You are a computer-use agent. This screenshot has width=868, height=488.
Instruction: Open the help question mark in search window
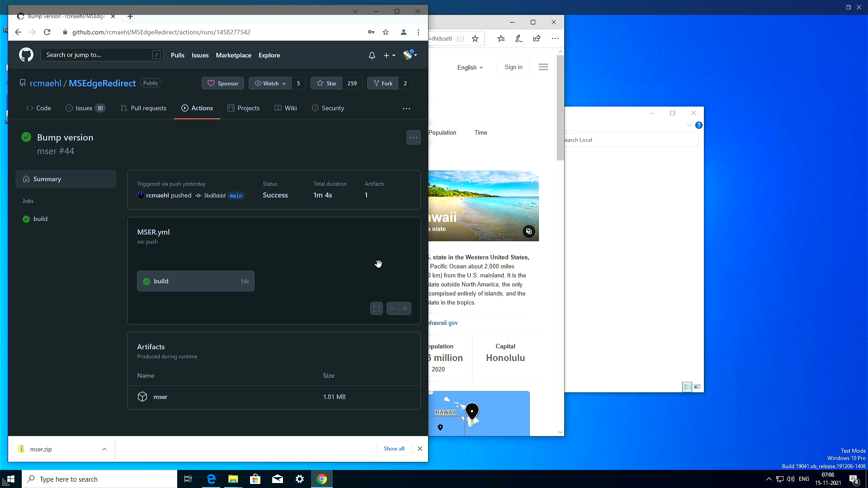tap(699, 125)
